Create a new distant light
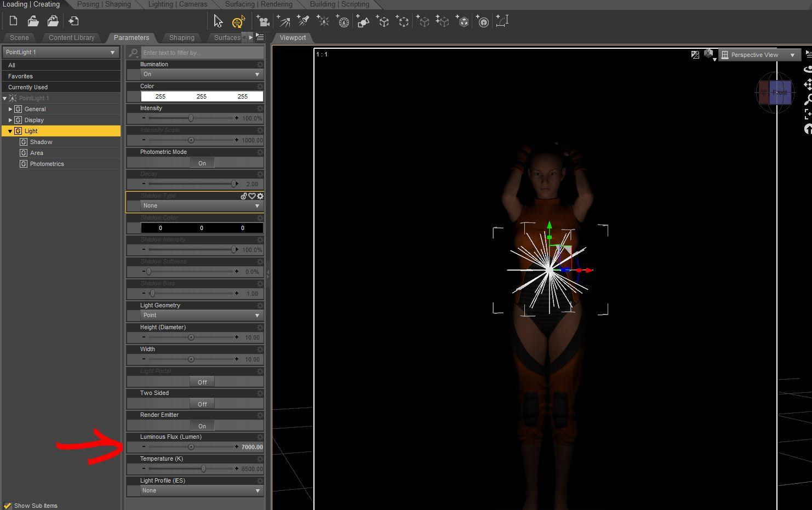The height and width of the screenshot is (510, 812). tap(283, 21)
